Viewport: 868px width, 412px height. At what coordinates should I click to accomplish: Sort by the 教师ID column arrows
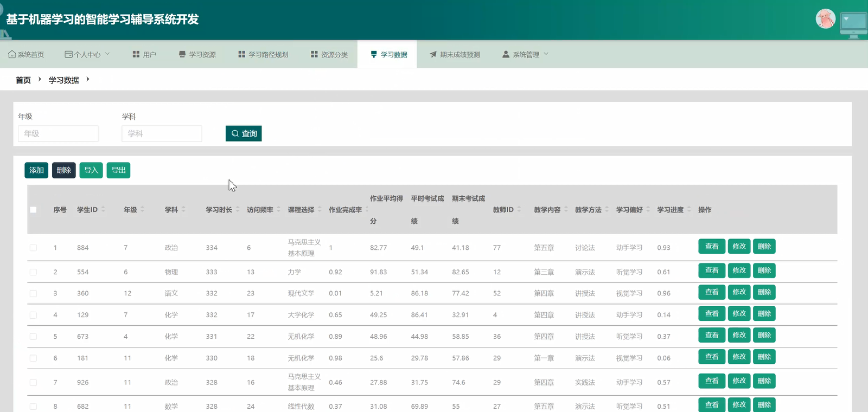(519, 209)
